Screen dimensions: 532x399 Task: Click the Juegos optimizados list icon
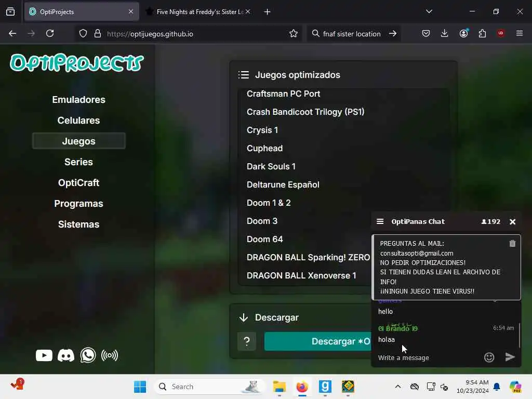244,75
